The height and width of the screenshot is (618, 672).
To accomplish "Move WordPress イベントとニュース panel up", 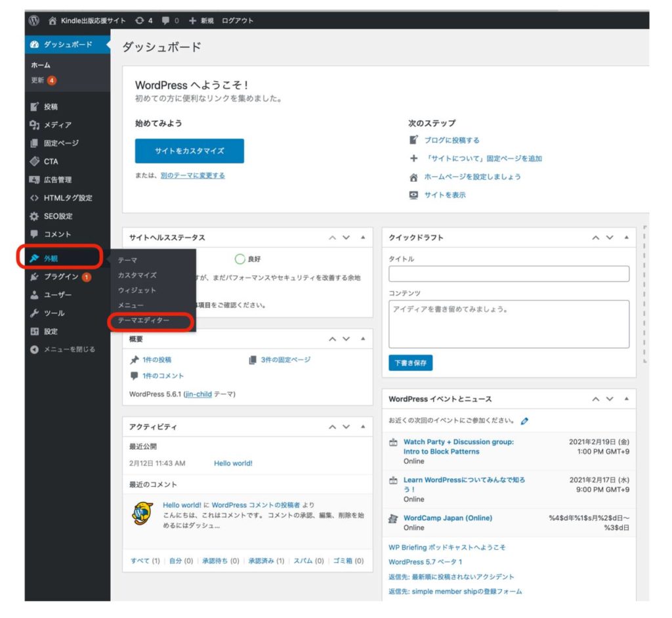I will [x=596, y=399].
